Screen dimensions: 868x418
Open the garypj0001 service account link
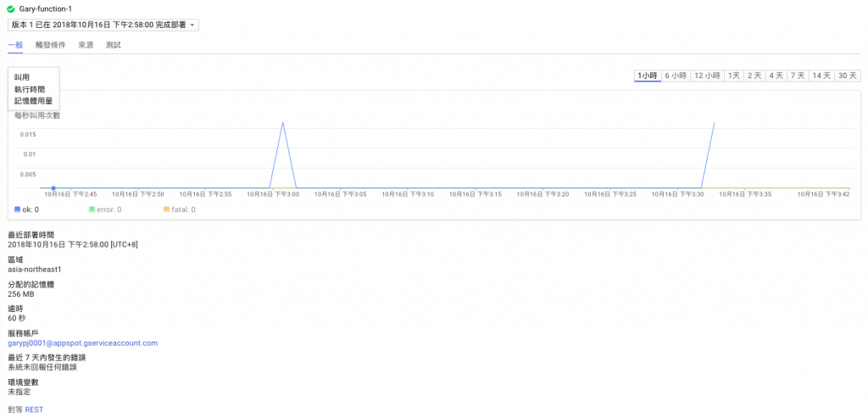83,343
